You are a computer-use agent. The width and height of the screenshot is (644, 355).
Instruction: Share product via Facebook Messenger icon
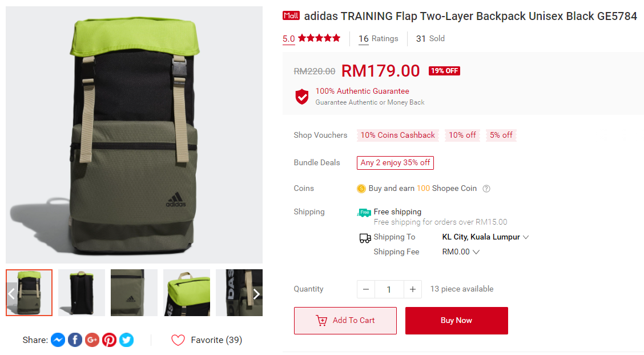click(x=58, y=340)
